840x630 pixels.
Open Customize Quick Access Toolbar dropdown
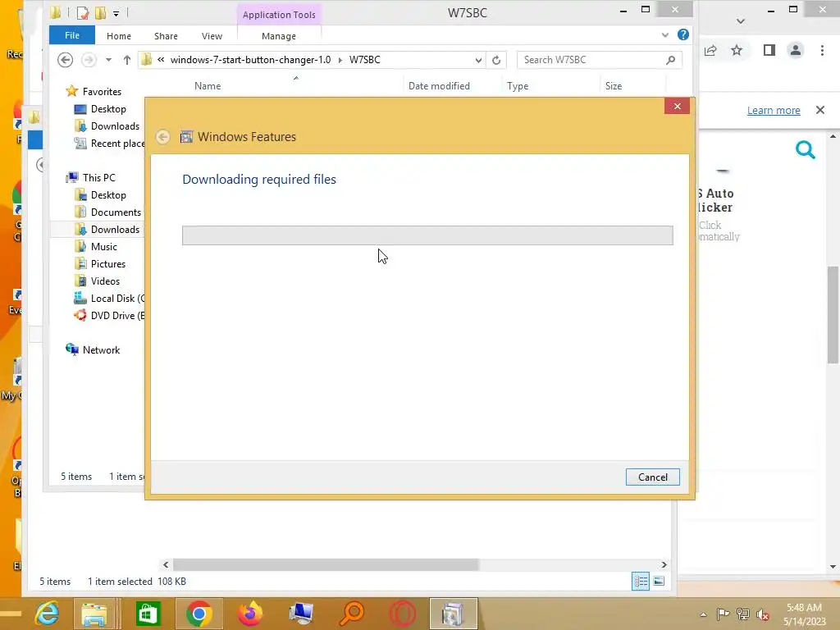(116, 13)
